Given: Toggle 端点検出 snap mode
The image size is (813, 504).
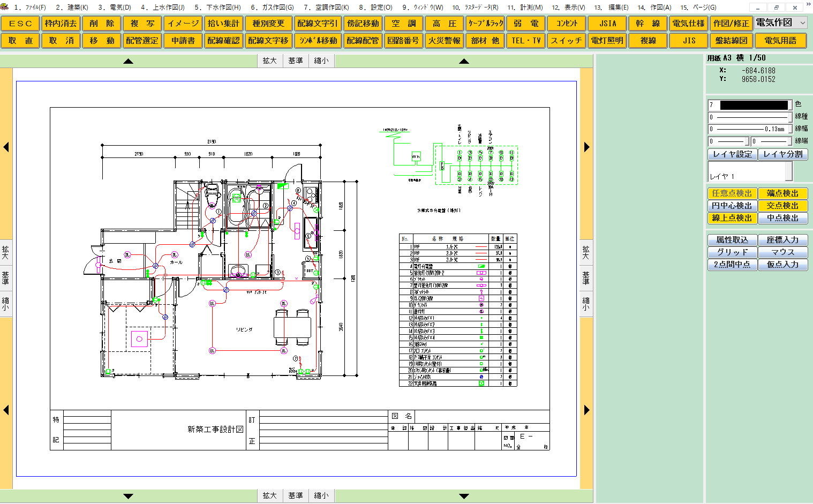Looking at the screenshot, I should 782,193.
